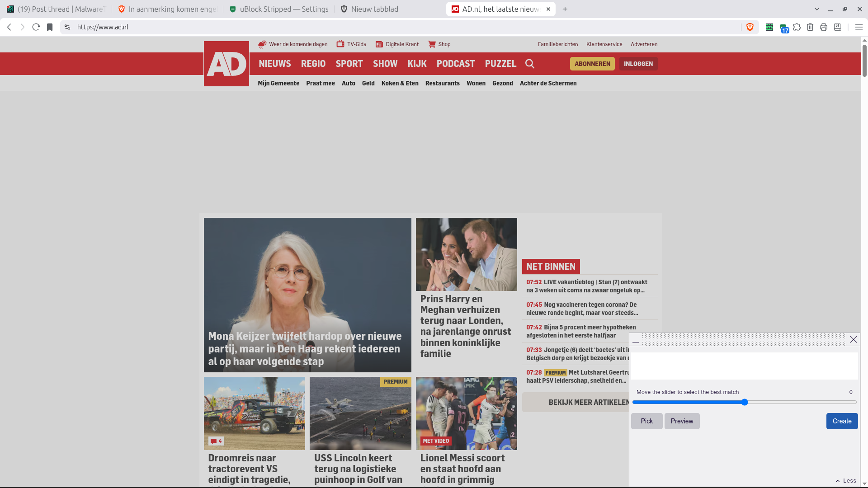Reload the ad.nl page
Image resolution: width=868 pixels, height=488 pixels.
36,27
